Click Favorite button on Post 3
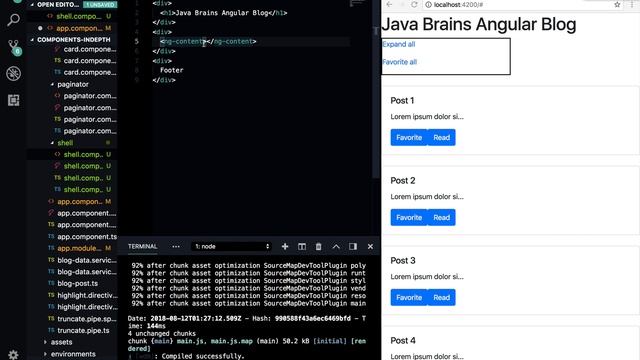The width and height of the screenshot is (640, 360). pos(409,298)
